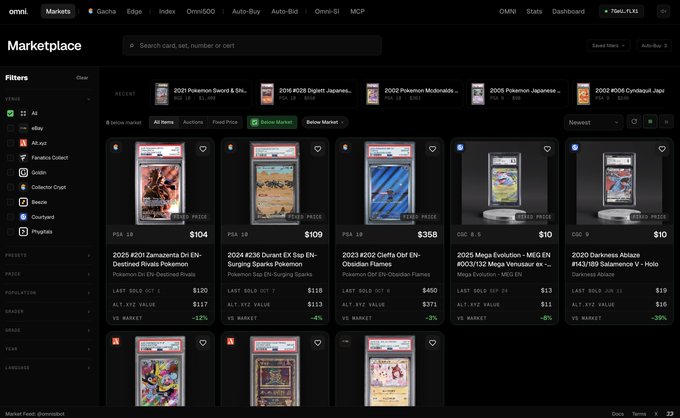Open the Gacha nav tab
This screenshot has height=418, width=680.
pyautogui.click(x=102, y=11)
